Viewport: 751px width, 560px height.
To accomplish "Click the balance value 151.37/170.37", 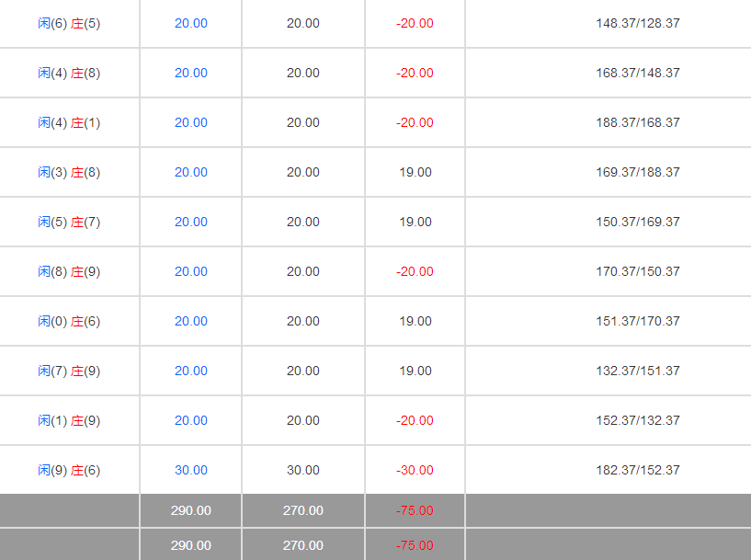I will coord(638,321).
